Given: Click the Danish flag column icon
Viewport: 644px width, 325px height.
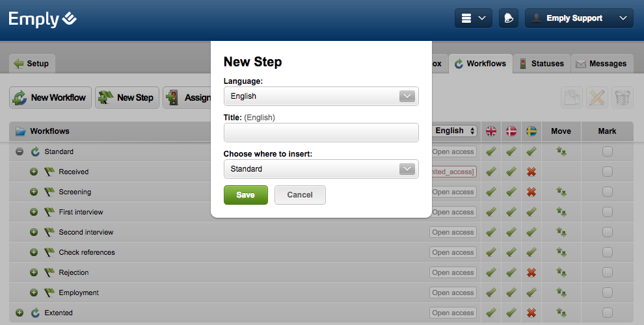Looking at the screenshot, I should (511, 131).
